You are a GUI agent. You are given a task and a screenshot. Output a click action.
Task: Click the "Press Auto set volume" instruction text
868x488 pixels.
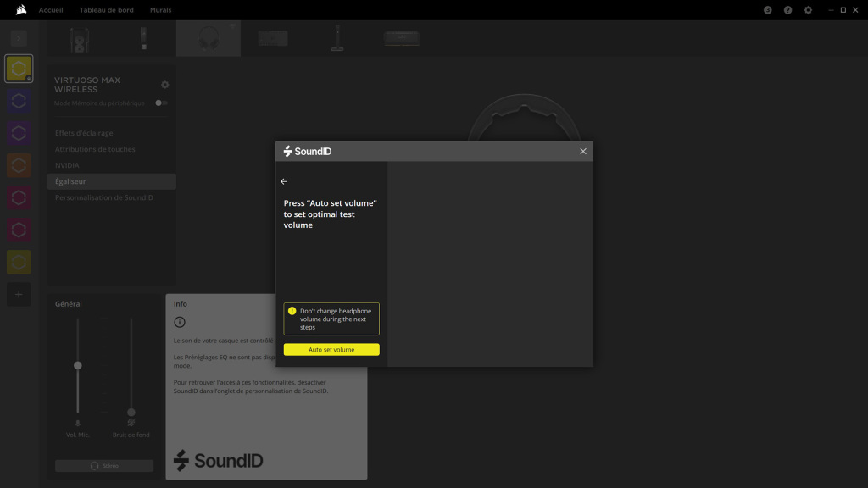pyautogui.click(x=331, y=214)
